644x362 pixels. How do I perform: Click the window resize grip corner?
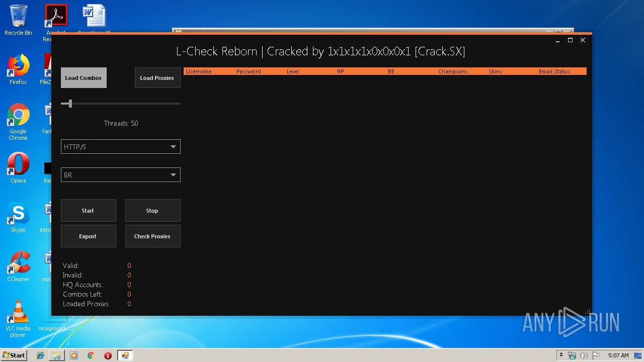(x=587, y=312)
